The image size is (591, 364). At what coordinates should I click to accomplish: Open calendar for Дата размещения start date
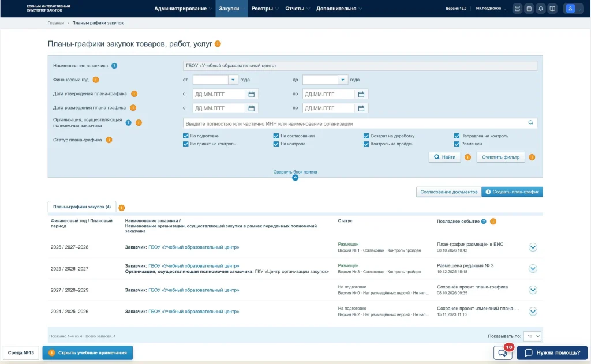pyautogui.click(x=252, y=108)
